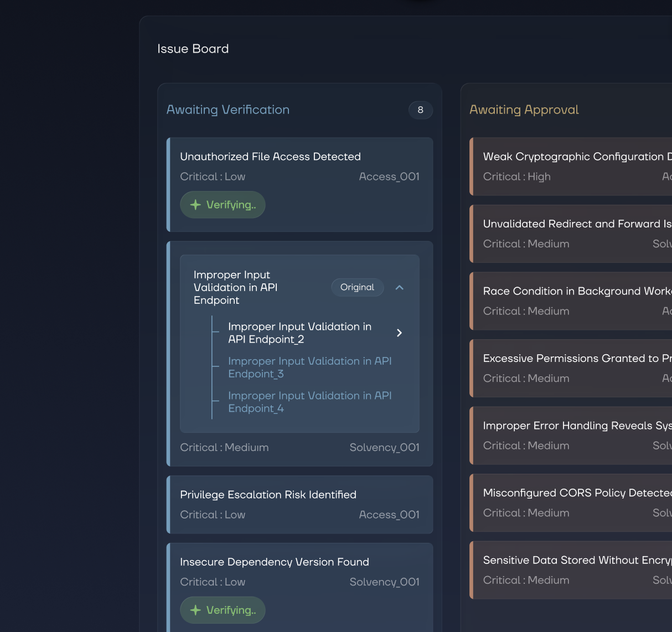The height and width of the screenshot is (632, 672).
Task: Open Insecure Dependency Version Found card
Action: [274, 562]
